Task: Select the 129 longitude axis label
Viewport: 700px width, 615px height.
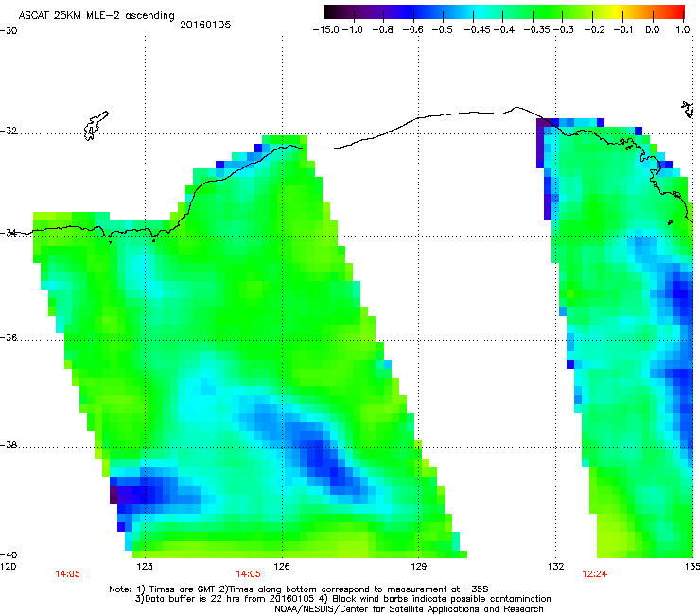Action: [x=419, y=567]
